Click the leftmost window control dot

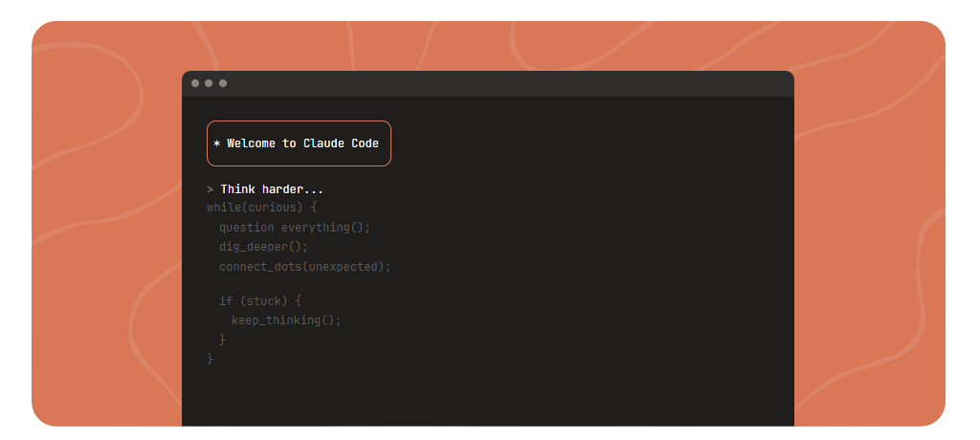pyautogui.click(x=195, y=83)
